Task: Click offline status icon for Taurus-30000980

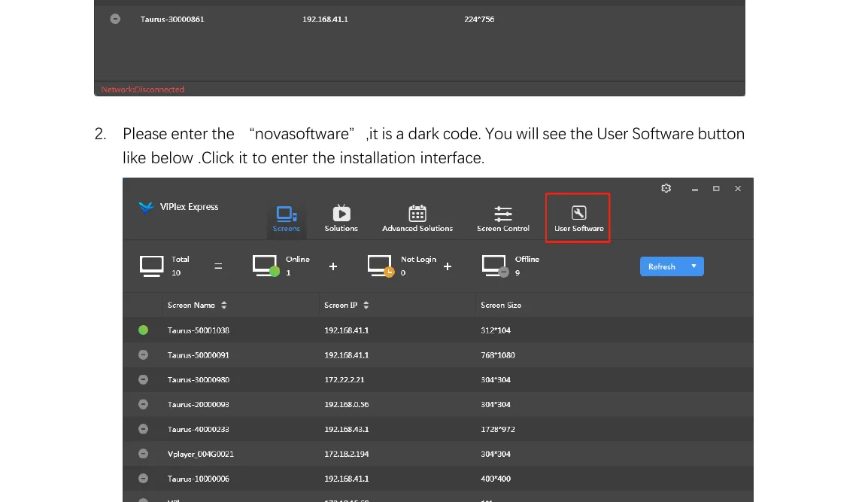Action: pos(144,379)
